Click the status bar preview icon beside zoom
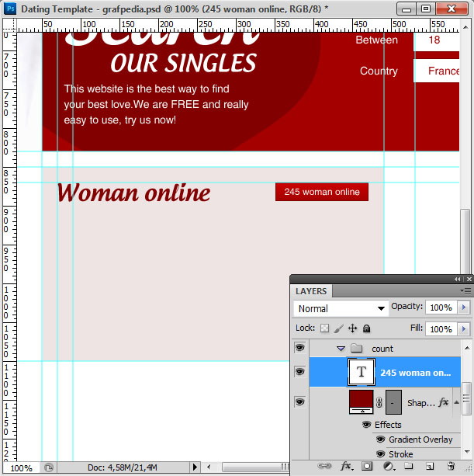The image size is (474, 476). click(x=49, y=467)
